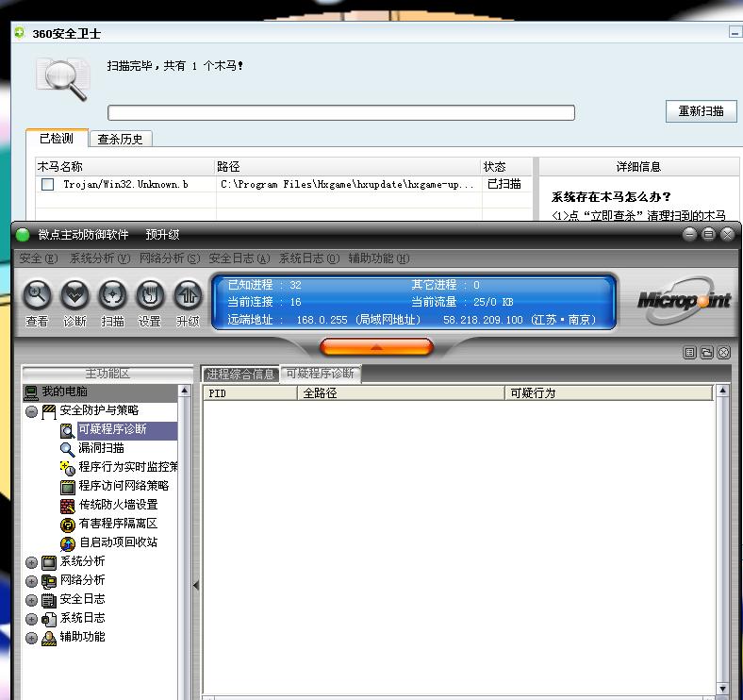Open the 安全日志(A) menu

click(239, 258)
